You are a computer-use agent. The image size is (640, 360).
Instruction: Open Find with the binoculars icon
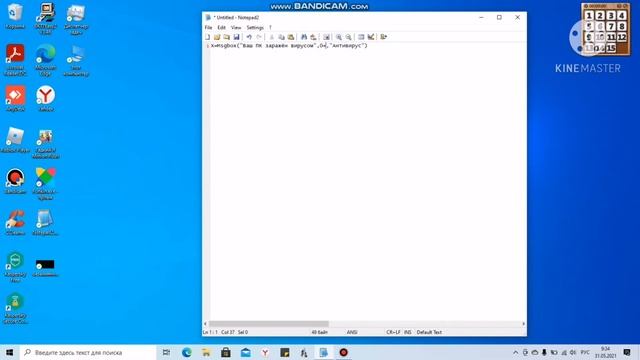point(304,37)
